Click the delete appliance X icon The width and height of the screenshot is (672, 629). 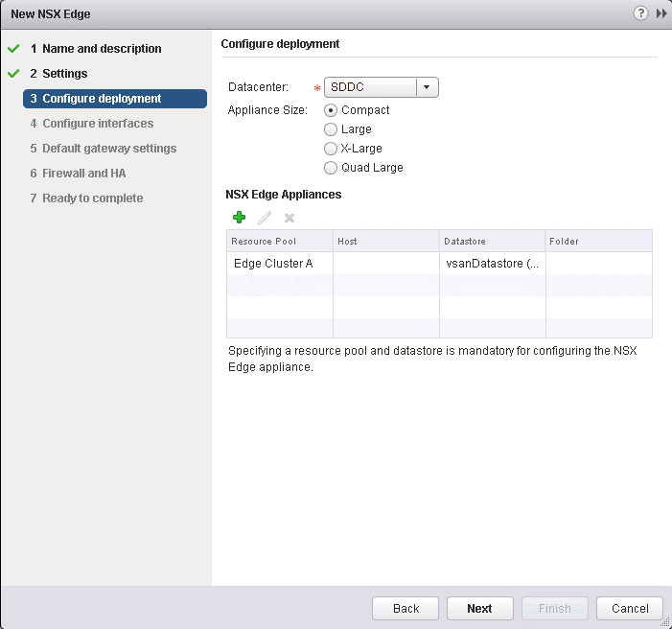(x=290, y=218)
